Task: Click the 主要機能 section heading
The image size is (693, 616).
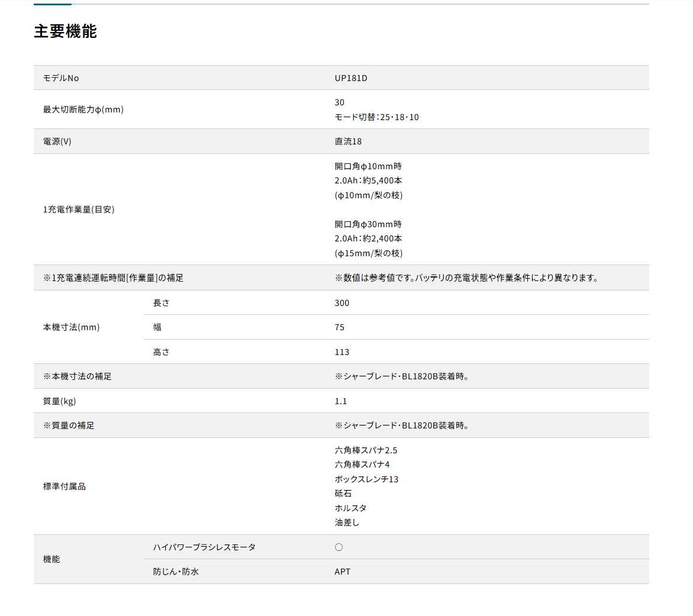Action: pyautogui.click(x=65, y=31)
